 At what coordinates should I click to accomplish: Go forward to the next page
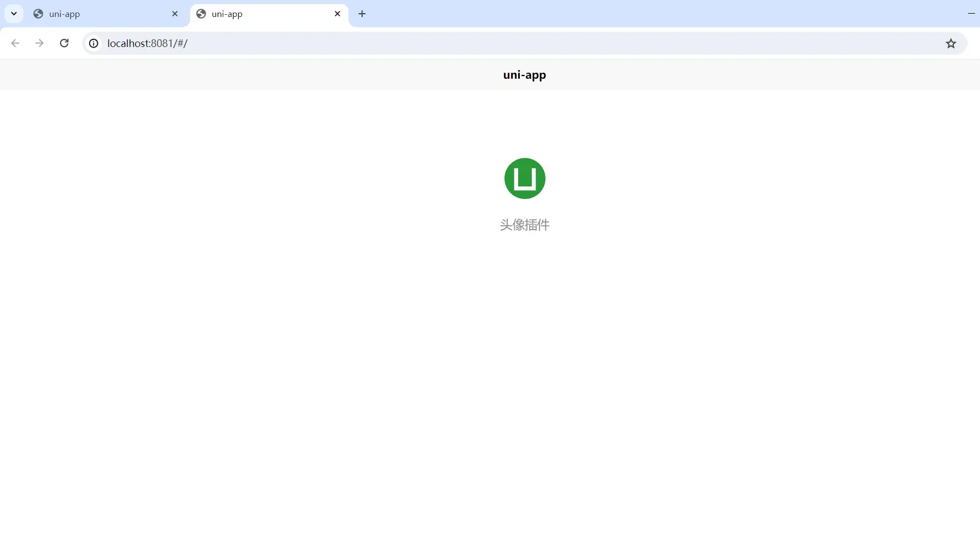tap(39, 43)
